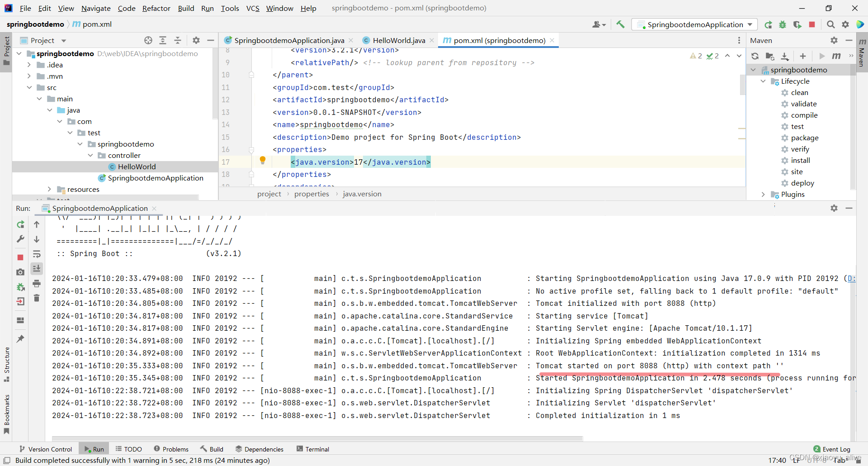
Task: Click the Run console horizontal scrollbar
Action: click(x=317, y=438)
